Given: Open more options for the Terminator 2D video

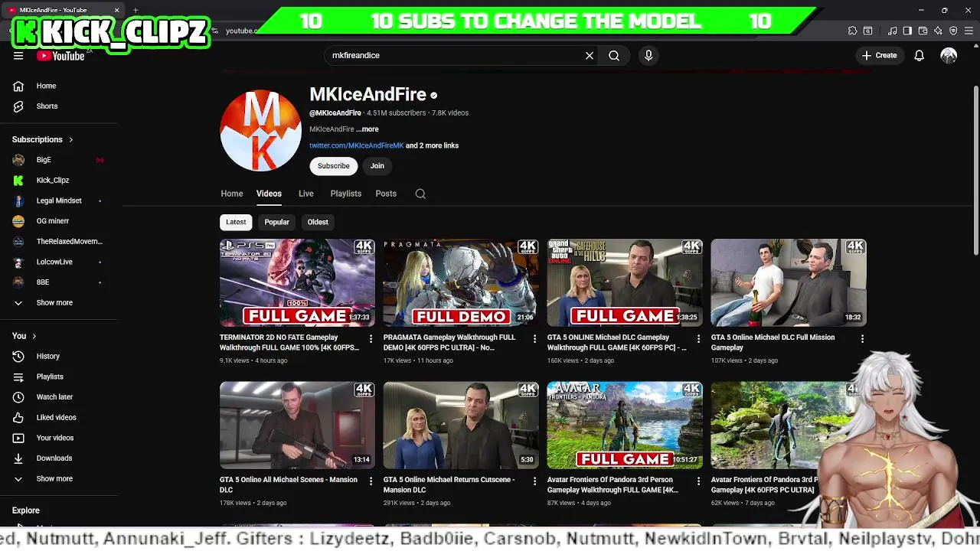Looking at the screenshot, I should click(371, 338).
